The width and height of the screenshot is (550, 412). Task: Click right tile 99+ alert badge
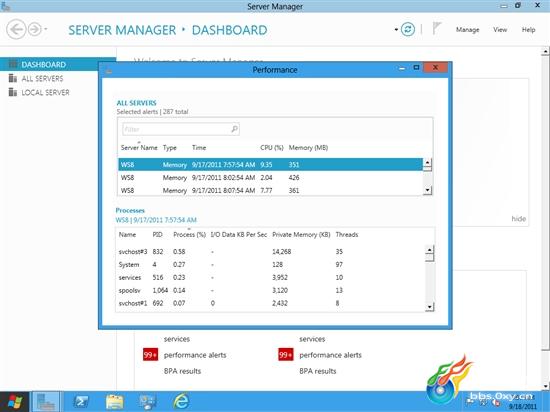click(x=286, y=355)
